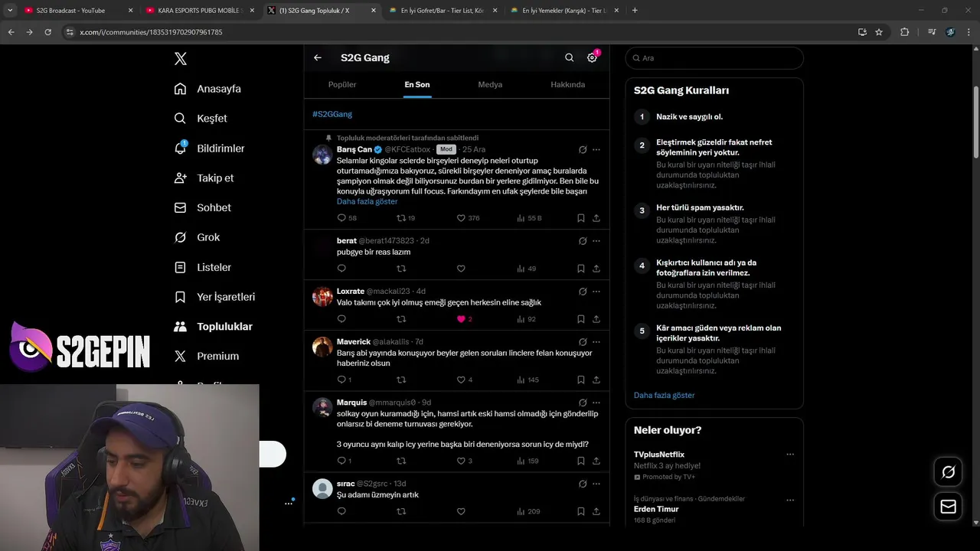Open community settings gear icon

[x=592, y=57]
